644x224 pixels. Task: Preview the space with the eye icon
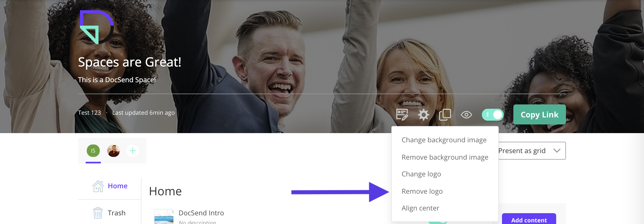(466, 115)
